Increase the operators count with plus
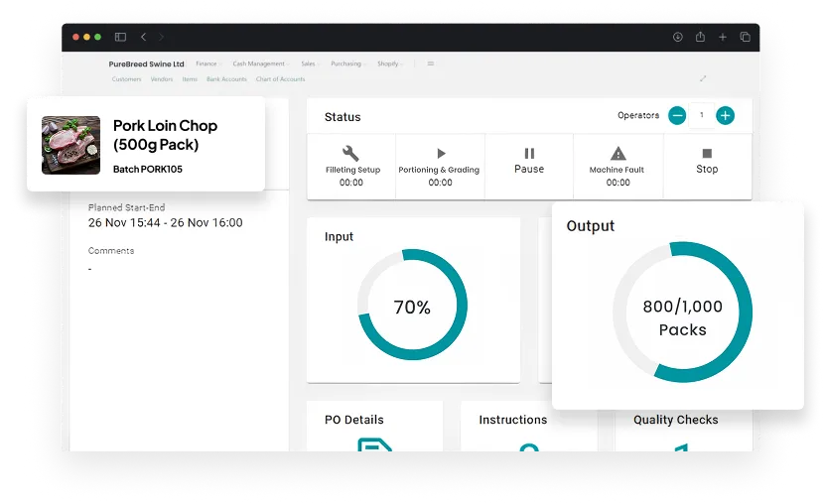 (726, 116)
